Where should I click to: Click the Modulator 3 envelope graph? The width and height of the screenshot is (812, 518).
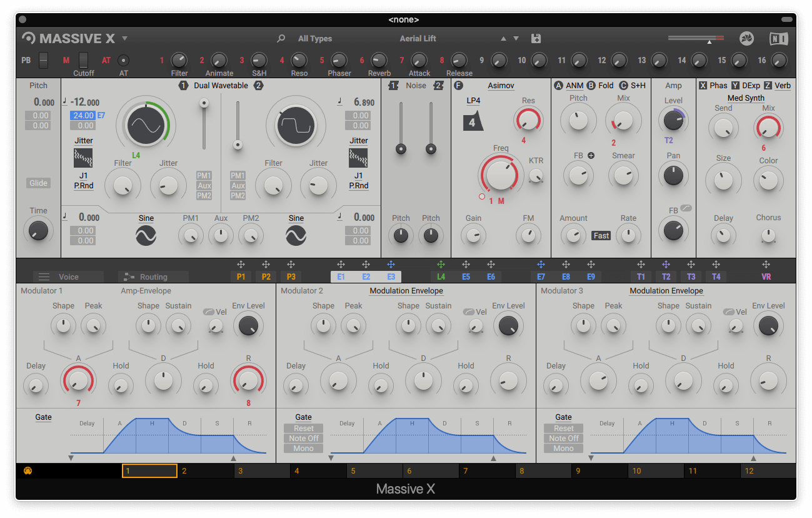pyautogui.click(x=683, y=436)
